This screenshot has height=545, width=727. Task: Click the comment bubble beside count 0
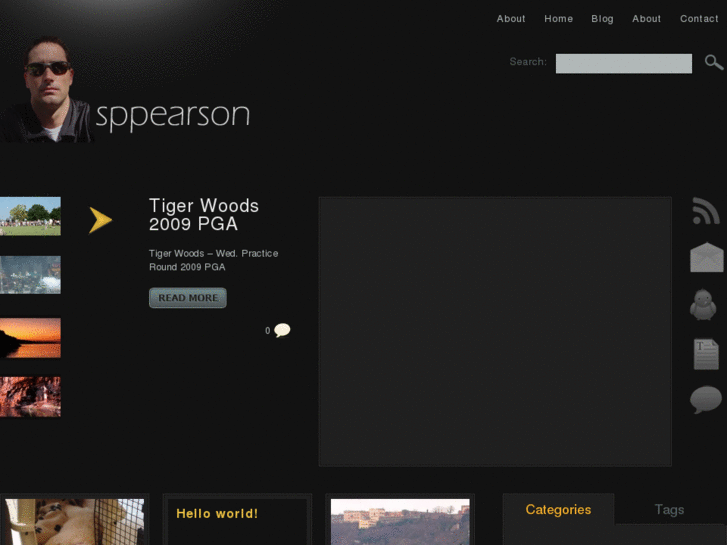[282, 330]
